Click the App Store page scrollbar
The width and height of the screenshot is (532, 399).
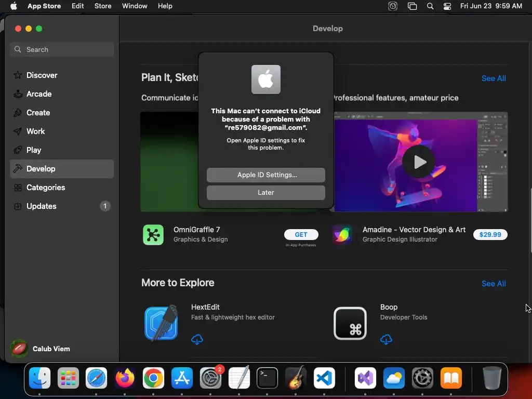[x=530, y=220]
